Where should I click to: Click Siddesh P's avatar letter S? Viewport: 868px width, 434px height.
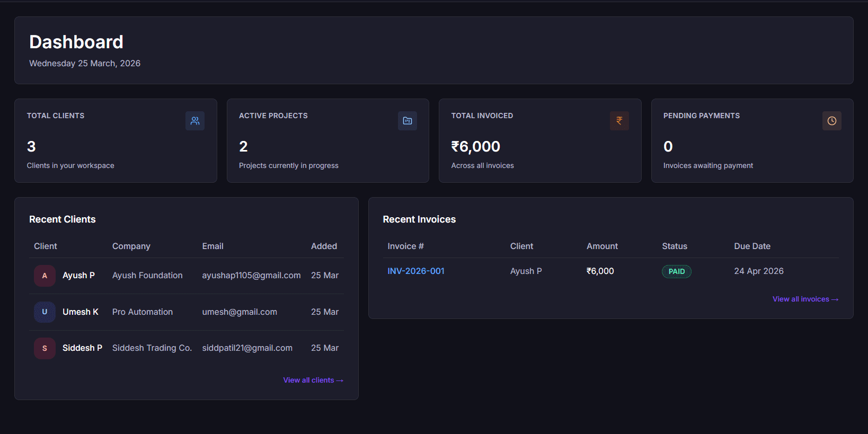[x=45, y=348]
